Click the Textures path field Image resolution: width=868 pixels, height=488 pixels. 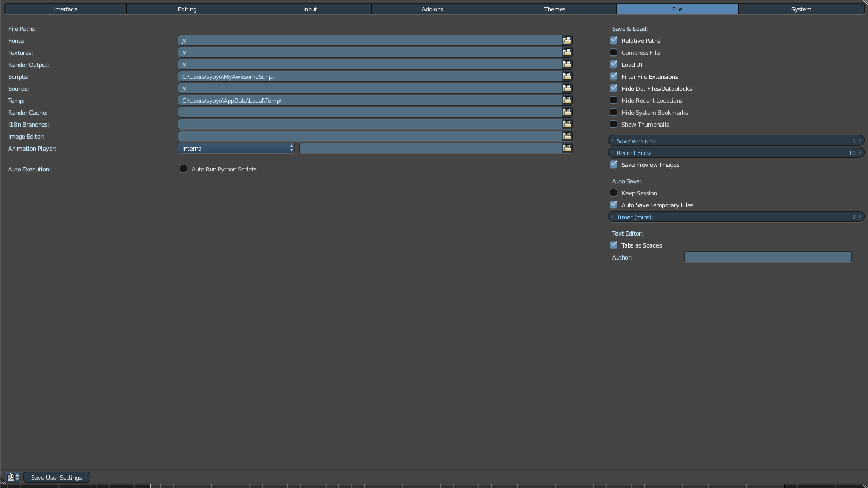(370, 53)
